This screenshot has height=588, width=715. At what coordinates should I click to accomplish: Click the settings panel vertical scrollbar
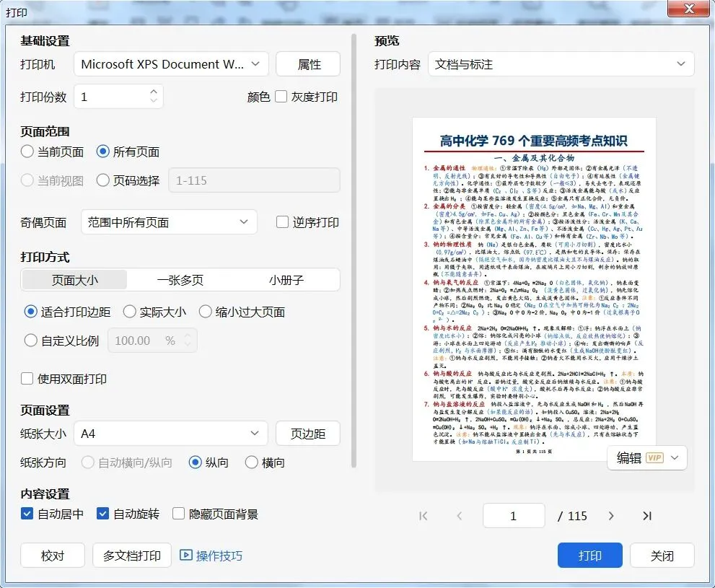point(354,250)
